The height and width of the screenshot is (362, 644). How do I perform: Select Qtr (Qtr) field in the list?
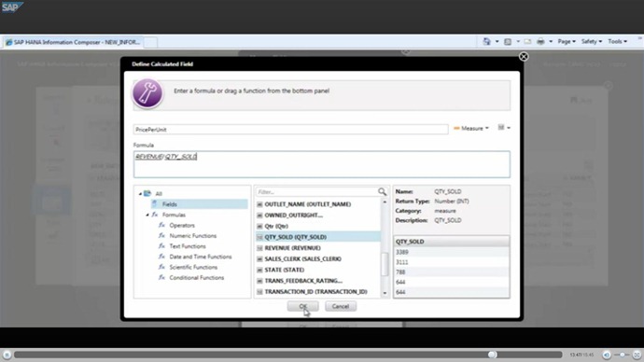point(318,226)
